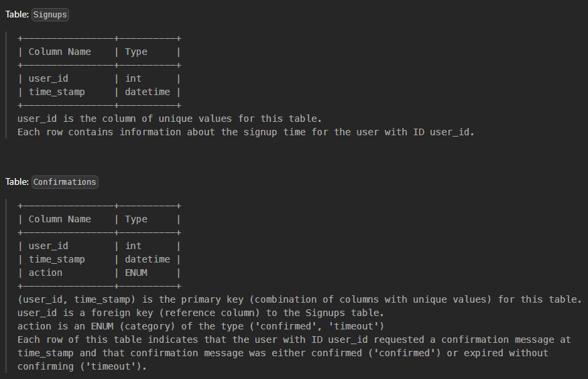This screenshot has width=588, height=379.
Task: Click the line about user_id unique values
Action: pyautogui.click(x=170, y=119)
